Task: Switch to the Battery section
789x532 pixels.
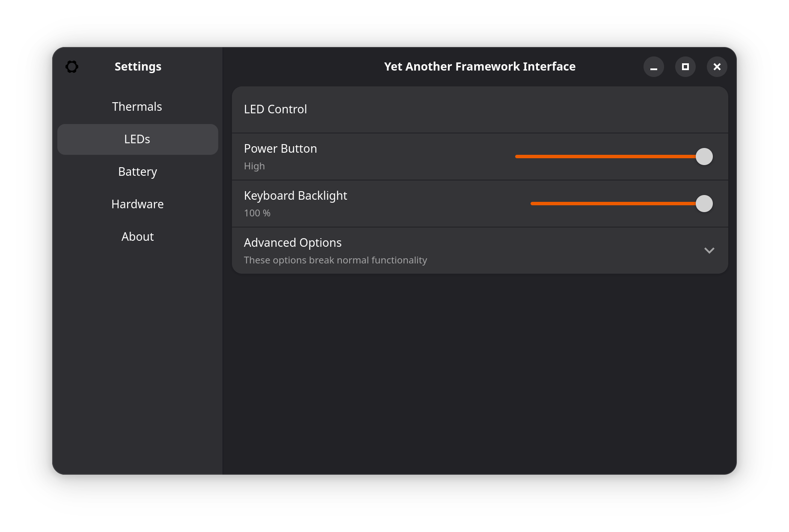Action: (137, 171)
